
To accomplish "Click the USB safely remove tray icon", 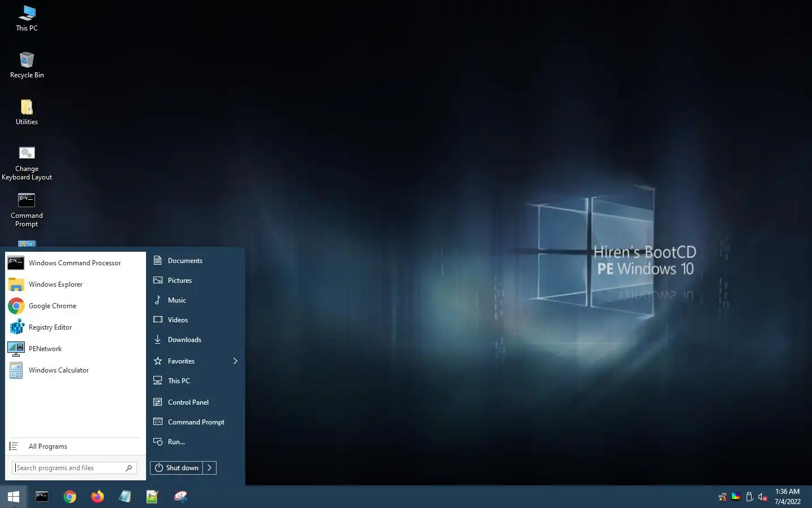I will (749, 497).
